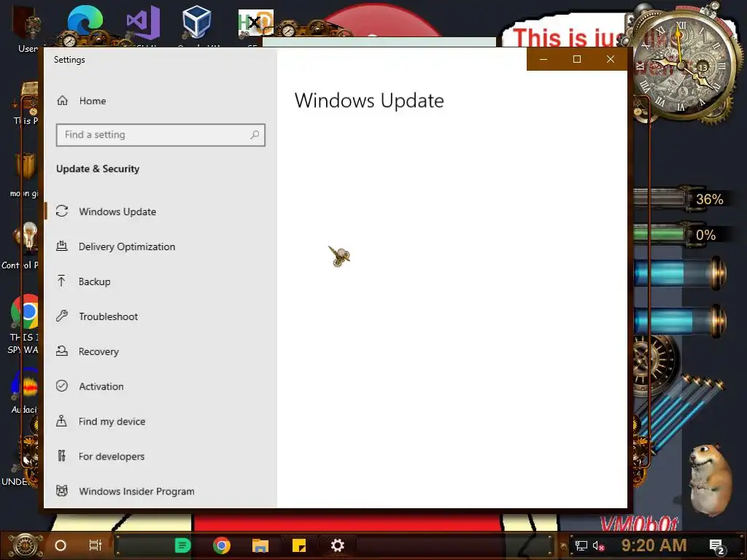The image size is (747, 560).
Task: Open the network icon in system tray
Action: (x=581, y=545)
